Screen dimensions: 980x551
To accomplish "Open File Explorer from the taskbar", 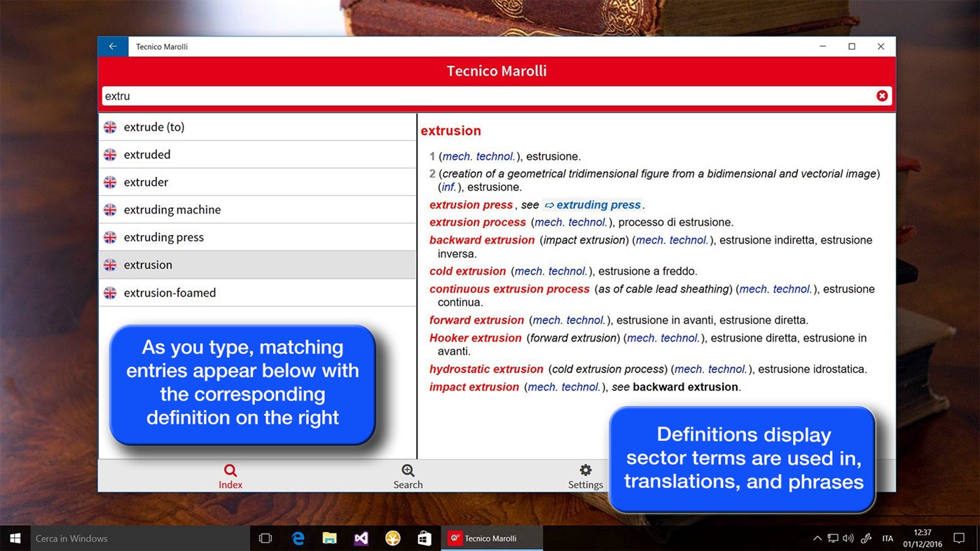I will click(329, 538).
